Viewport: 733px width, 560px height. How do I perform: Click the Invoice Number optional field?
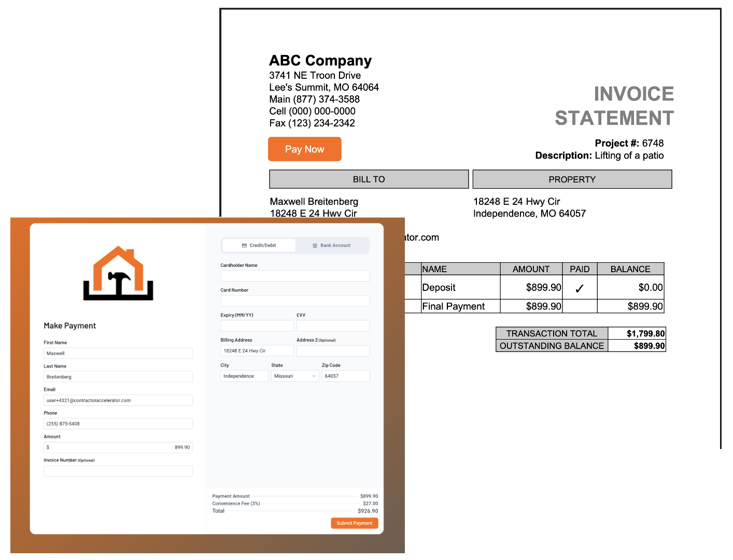(x=118, y=471)
